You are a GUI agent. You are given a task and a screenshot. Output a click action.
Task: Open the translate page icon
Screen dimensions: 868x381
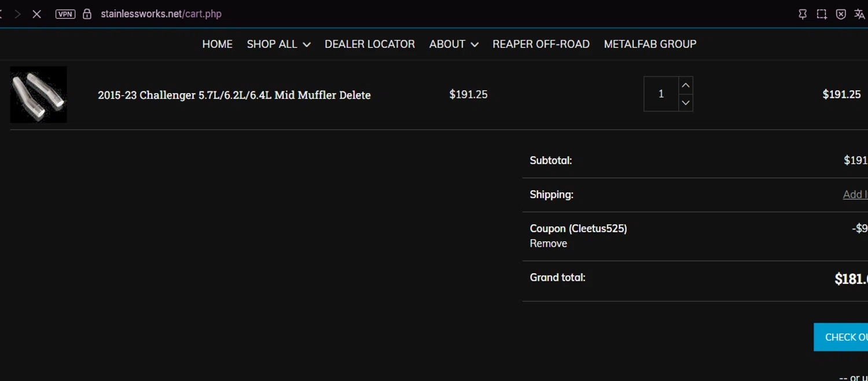click(x=859, y=14)
